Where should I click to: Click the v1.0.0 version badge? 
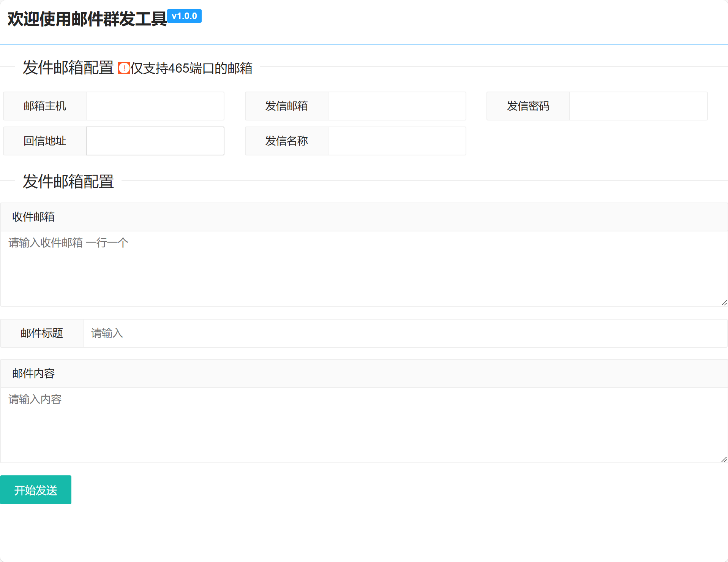coord(184,16)
